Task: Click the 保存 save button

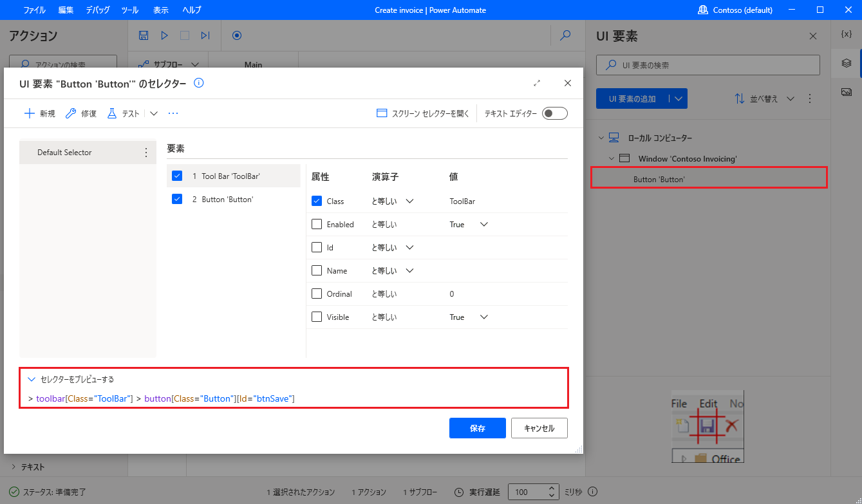Action: click(478, 428)
